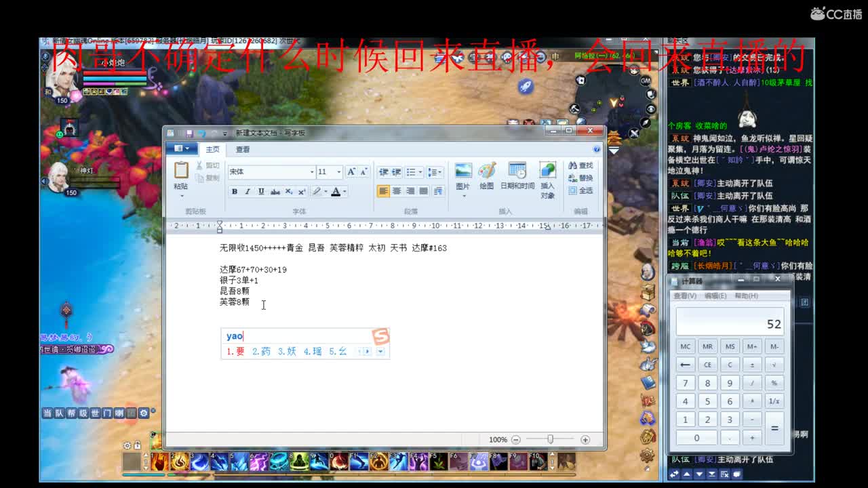Click the Find (查找) button
This screenshot has width=868, height=488.
pos(580,165)
